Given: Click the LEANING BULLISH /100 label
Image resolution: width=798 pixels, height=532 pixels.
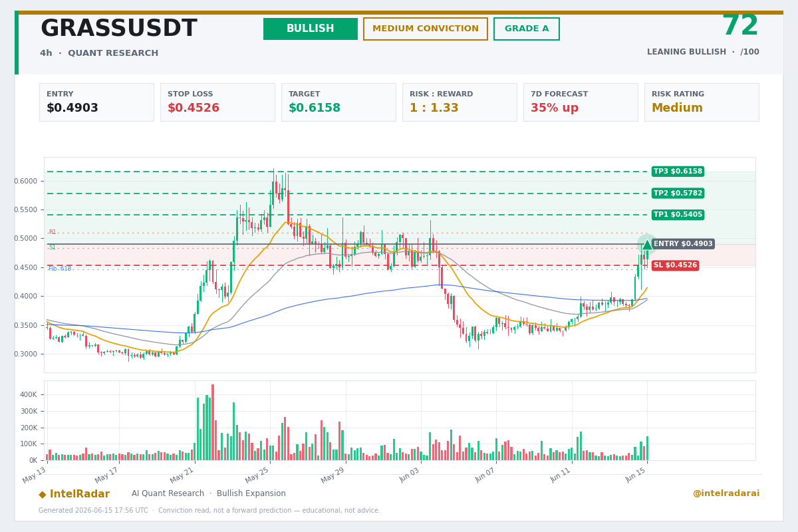Looking at the screenshot, I should [703, 52].
